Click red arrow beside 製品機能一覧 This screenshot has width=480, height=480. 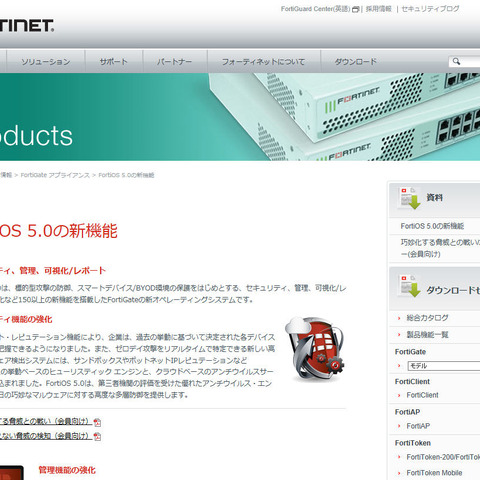[x=399, y=335]
